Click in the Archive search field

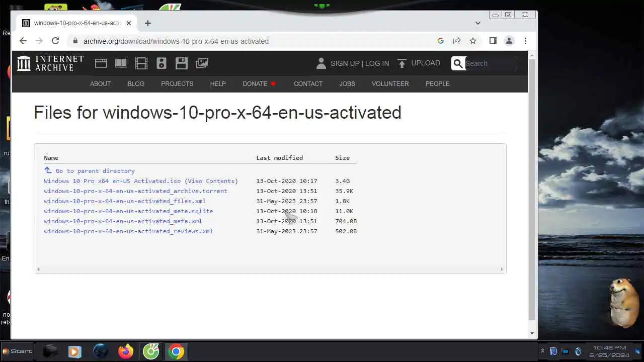tap(491, 63)
